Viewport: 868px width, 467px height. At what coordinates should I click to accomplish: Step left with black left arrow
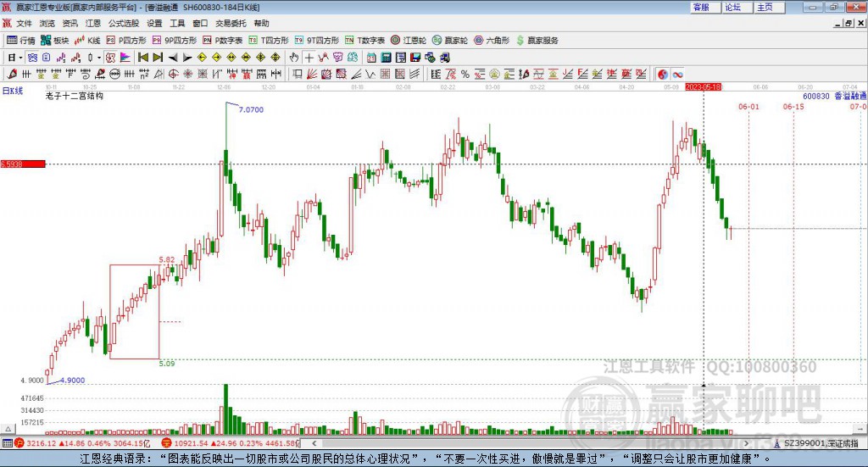(x=173, y=58)
